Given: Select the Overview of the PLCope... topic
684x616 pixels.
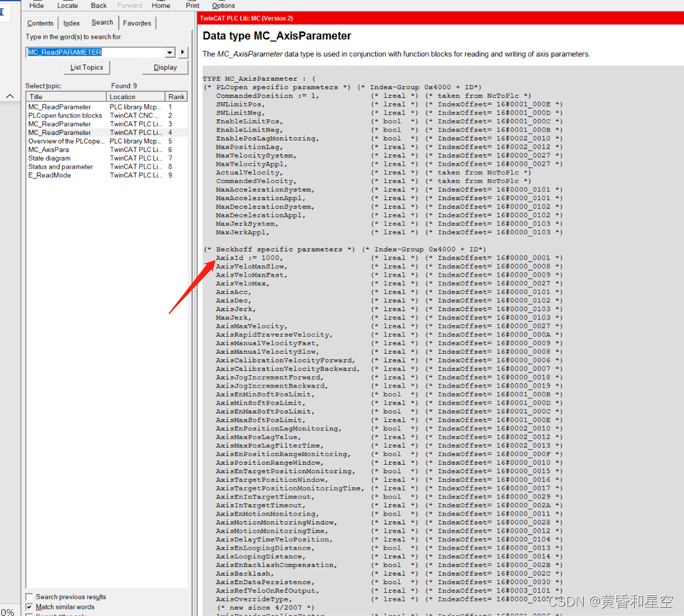Looking at the screenshot, I should pos(107,141).
